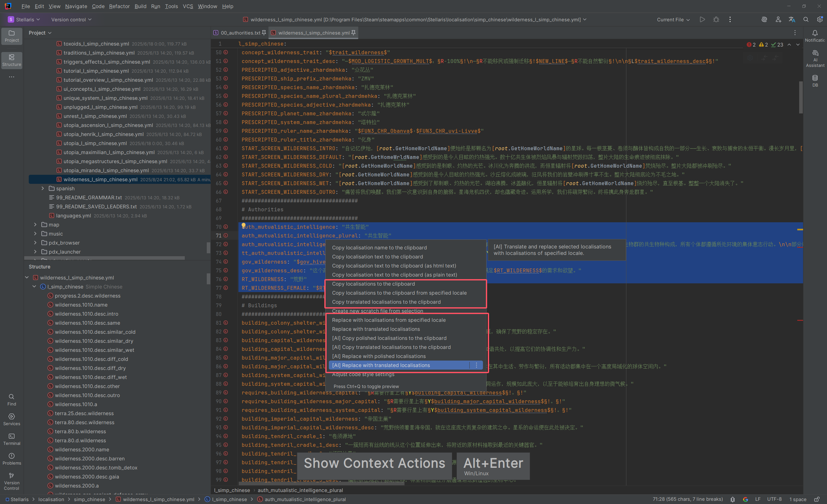Expand the spanish folder
827x504 pixels.
click(x=43, y=188)
